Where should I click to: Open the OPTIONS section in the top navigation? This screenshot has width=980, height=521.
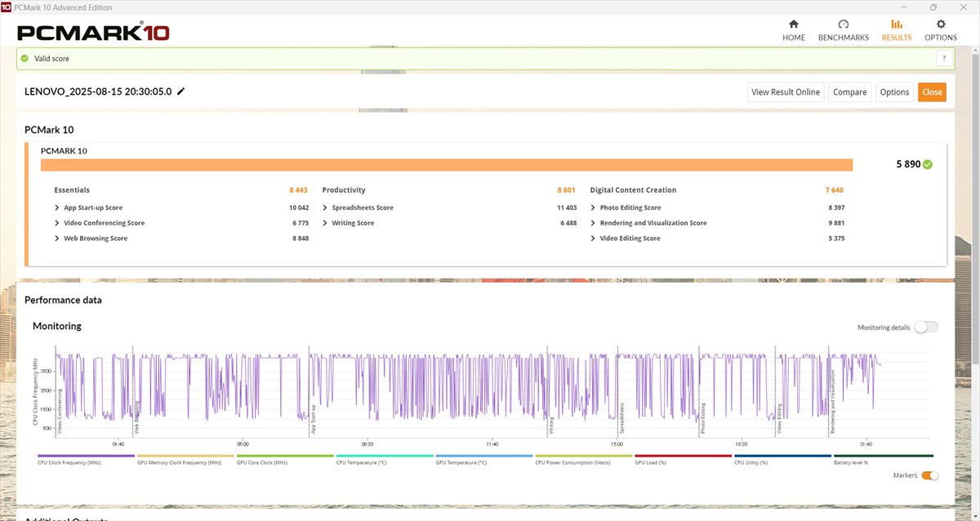941,30
